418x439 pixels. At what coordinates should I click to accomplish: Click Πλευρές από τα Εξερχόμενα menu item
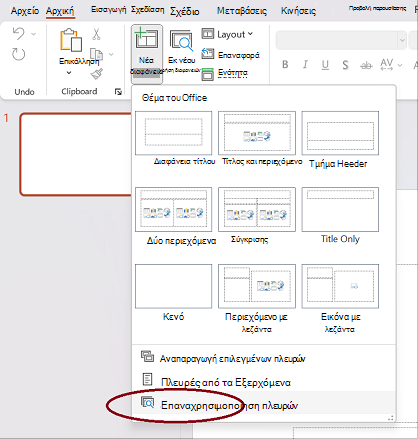tap(263, 382)
